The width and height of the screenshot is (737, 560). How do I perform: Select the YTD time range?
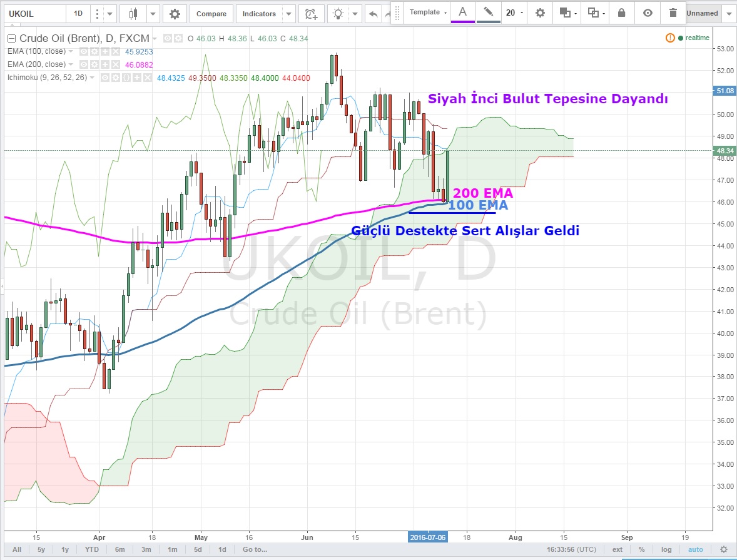tap(91, 549)
